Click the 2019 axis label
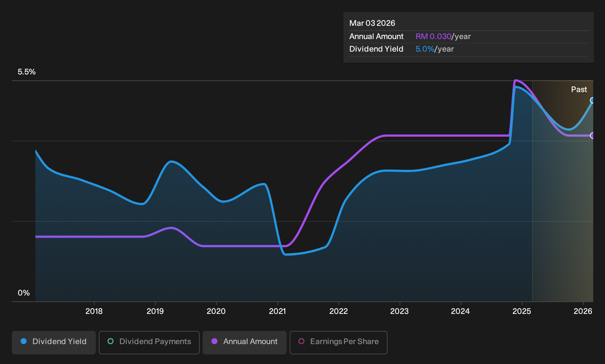Image resolution: width=605 pixels, height=364 pixels. (x=155, y=311)
